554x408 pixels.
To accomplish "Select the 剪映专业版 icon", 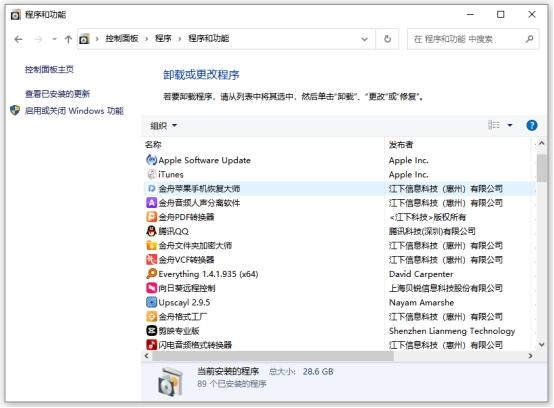I will [x=151, y=331].
